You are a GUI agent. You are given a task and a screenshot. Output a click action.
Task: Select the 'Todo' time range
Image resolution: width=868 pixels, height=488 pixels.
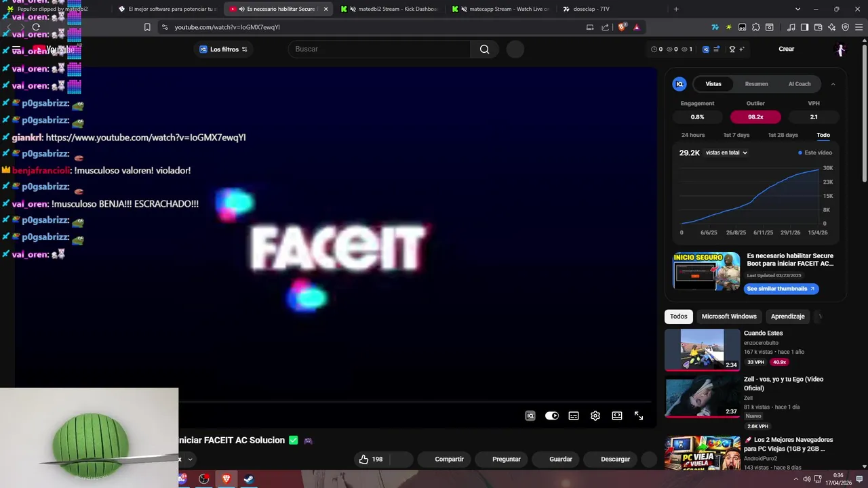(x=823, y=135)
